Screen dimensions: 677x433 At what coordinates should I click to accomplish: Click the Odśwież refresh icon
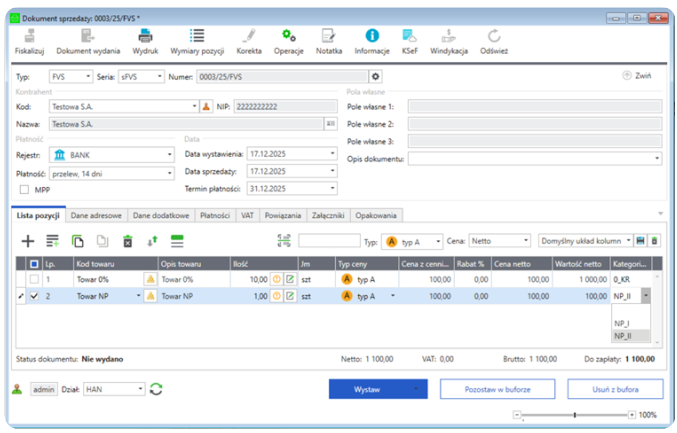coord(494,37)
